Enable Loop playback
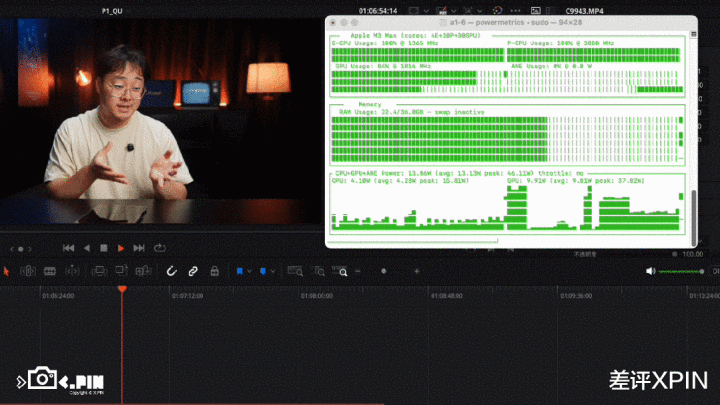The width and height of the screenshot is (720, 405). pyautogui.click(x=159, y=248)
